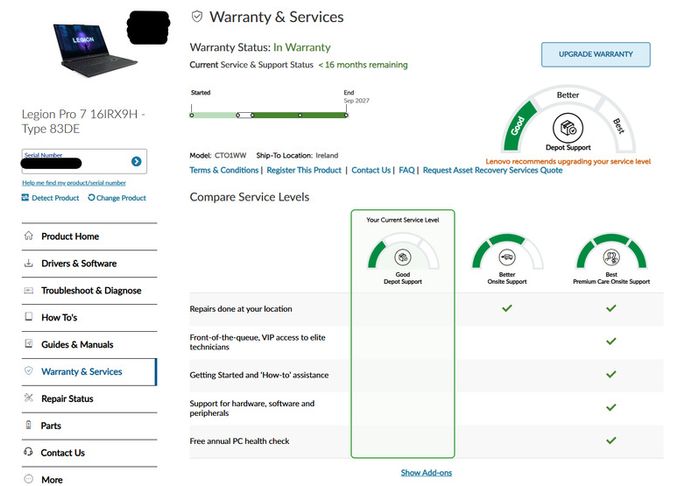Click the Troubleshoot & Diagnose icon
The image size is (700, 486).
29,290
